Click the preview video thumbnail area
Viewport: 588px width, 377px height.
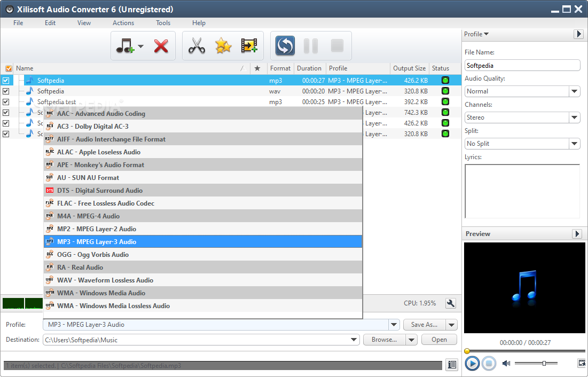coord(524,288)
